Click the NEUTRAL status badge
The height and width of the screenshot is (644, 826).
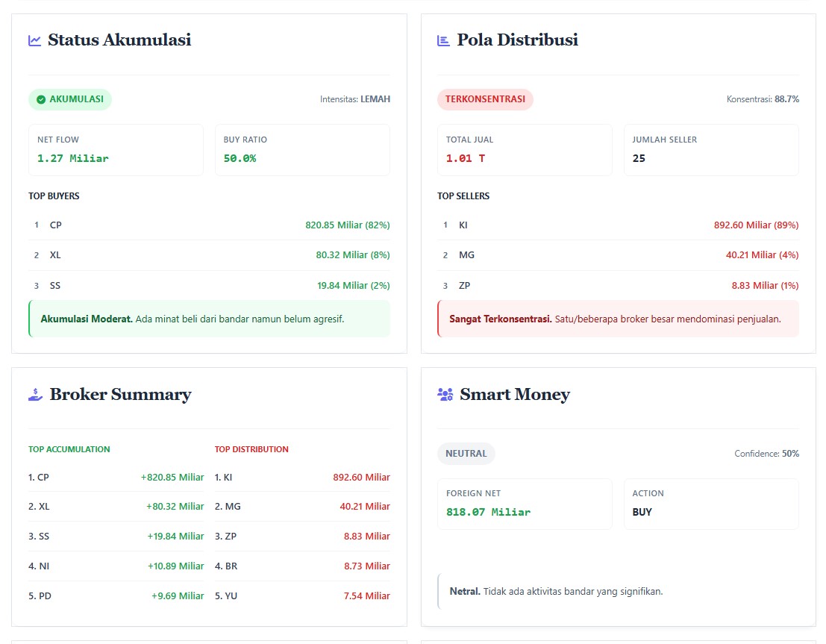[466, 454]
